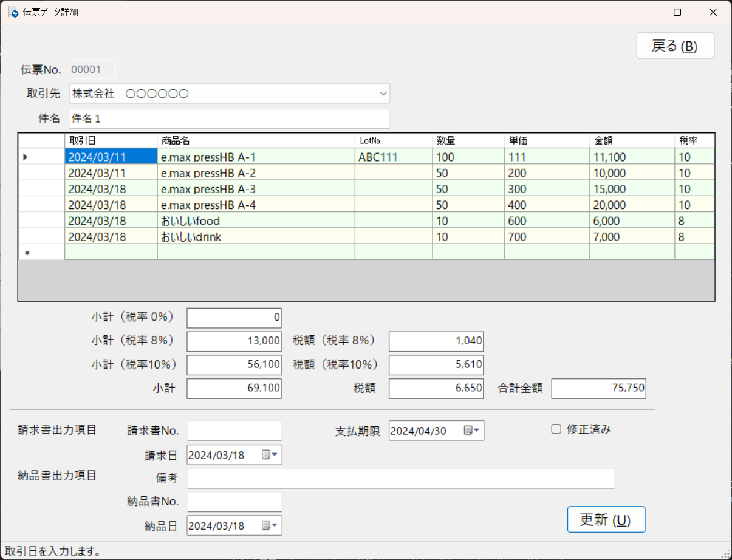
Task: Open the 取引先 dropdown list
Action: (x=383, y=94)
